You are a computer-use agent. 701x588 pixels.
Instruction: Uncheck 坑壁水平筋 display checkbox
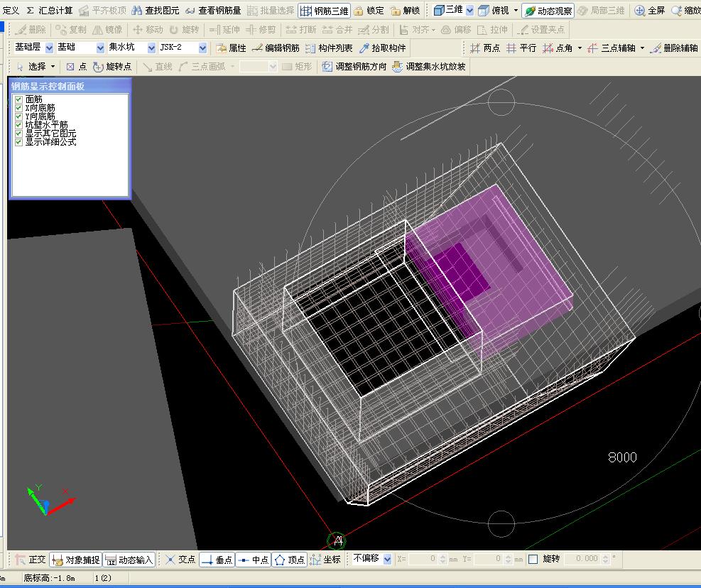click(x=18, y=125)
